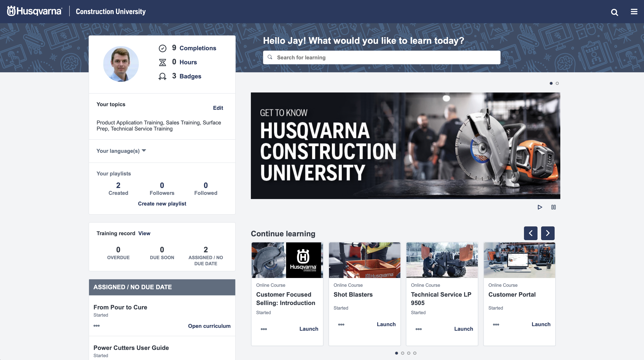644x360 pixels.
Task: Pause the hero banner slideshow
Action: point(553,207)
